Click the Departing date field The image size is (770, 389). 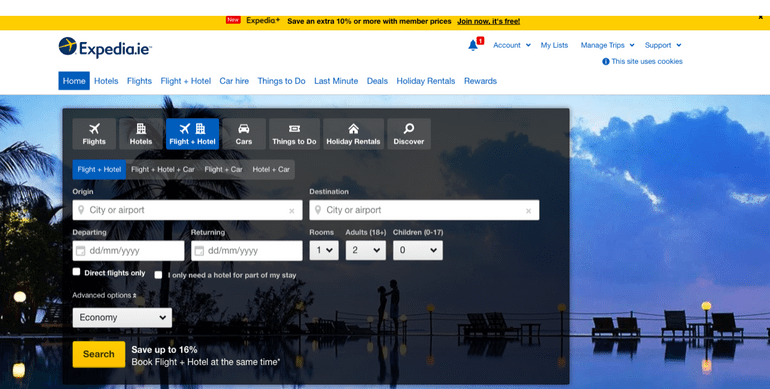tap(129, 250)
